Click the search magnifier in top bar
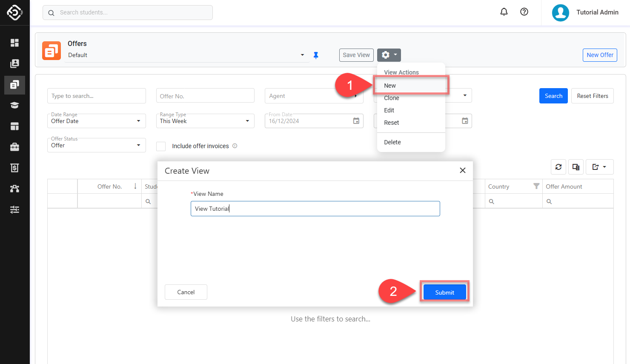 coord(51,13)
